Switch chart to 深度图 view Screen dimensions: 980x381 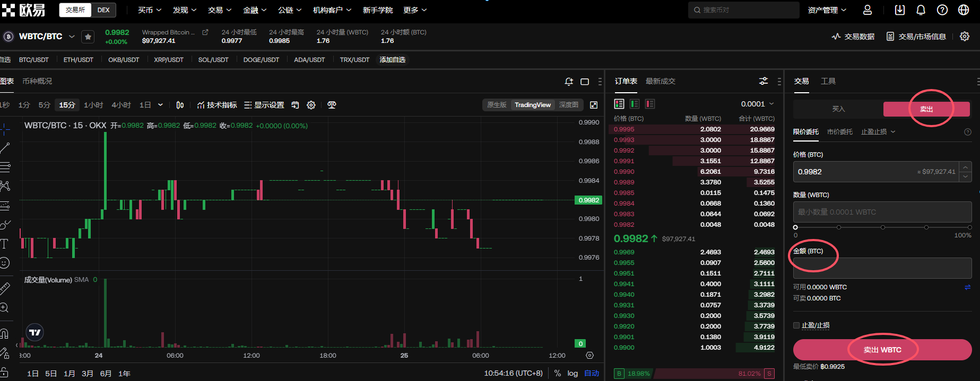[568, 105]
